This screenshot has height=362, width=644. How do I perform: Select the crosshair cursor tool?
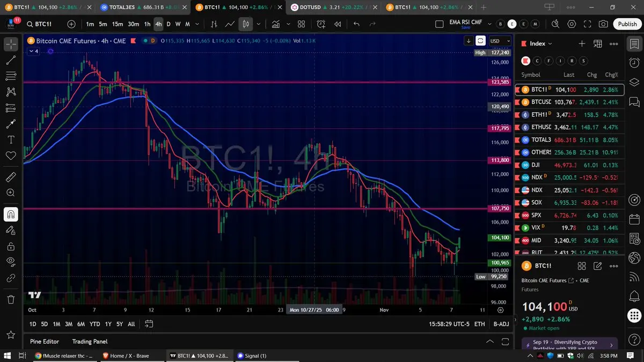pyautogui.click(x=11, y=45)
